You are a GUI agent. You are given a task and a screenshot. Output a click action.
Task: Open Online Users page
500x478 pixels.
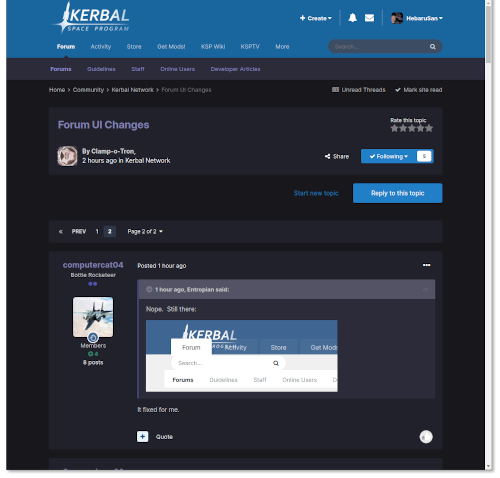click(177, 69)
